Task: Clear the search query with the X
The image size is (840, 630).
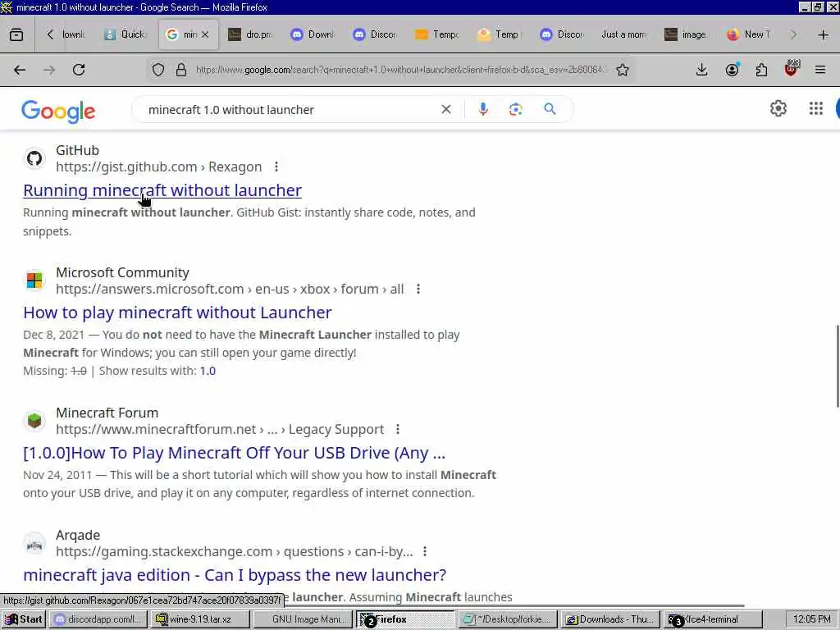Action: tap(445, 109)
